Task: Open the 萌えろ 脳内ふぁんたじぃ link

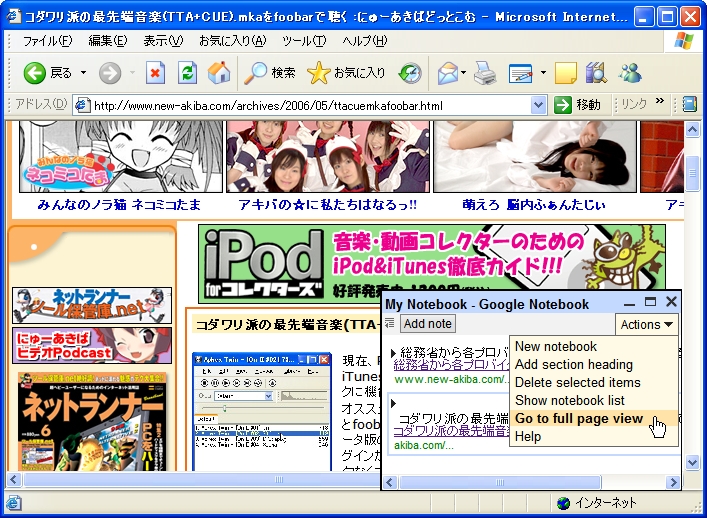Action: point(534,205)
